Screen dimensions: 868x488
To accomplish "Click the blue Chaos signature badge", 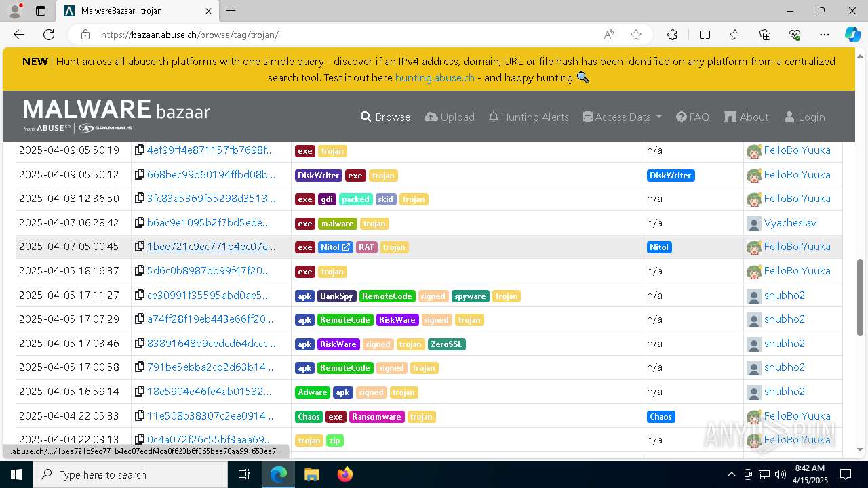I will (660, 417).
